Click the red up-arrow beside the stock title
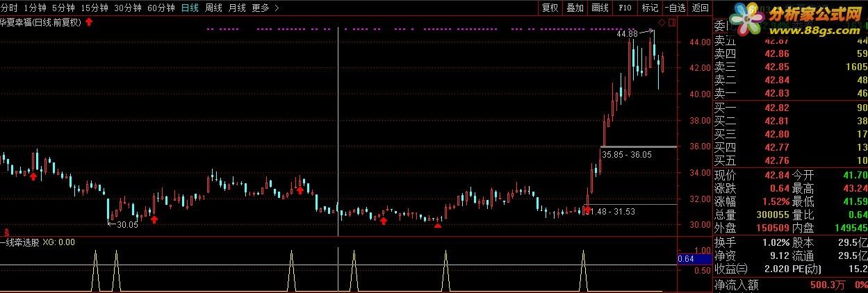 click(x=89, y=22)
